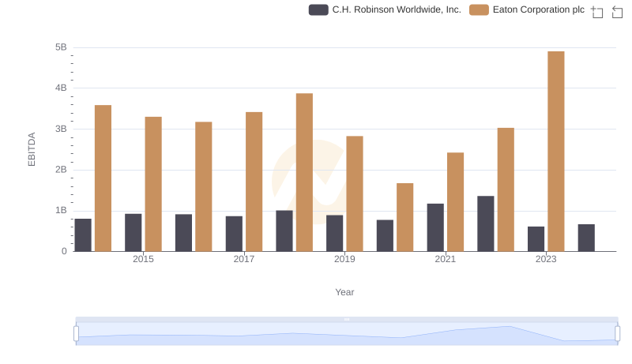
Task: Click the C.H. Robinson Worldwide, Inc. legend label
Action: (x=397, y=9)
